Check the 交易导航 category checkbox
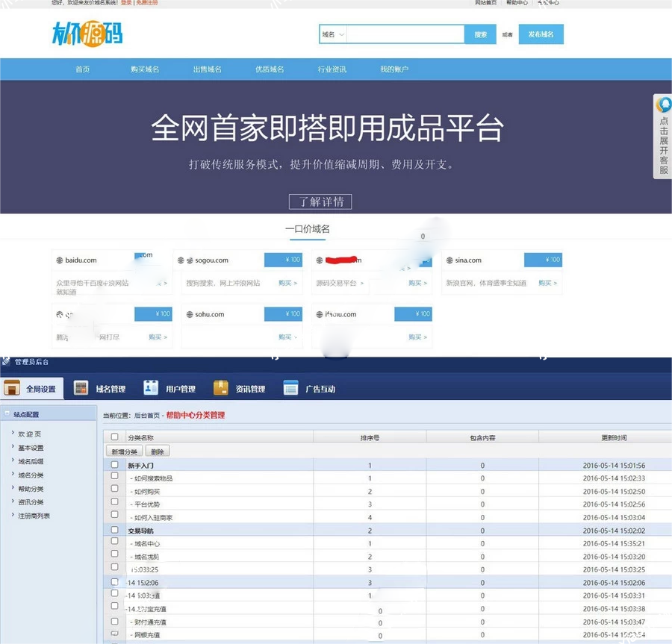 pos(114,531)
